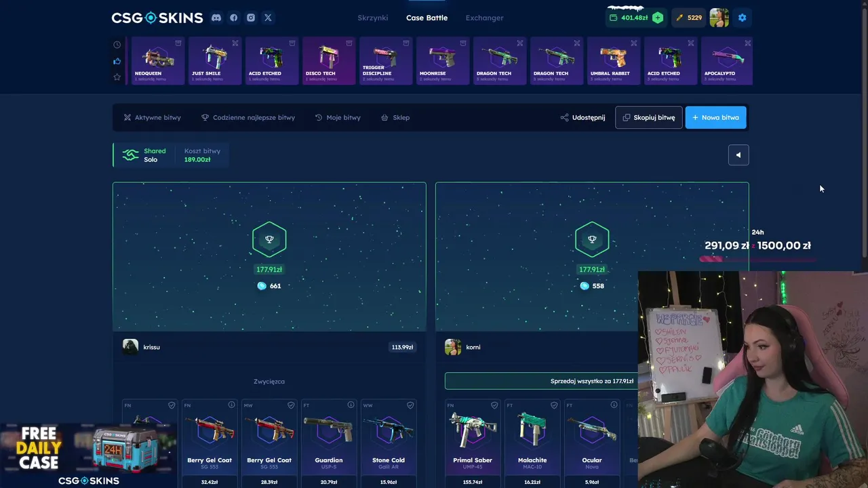
Task: Click swords icon on Apocalypto drop card
Action: 747,43
